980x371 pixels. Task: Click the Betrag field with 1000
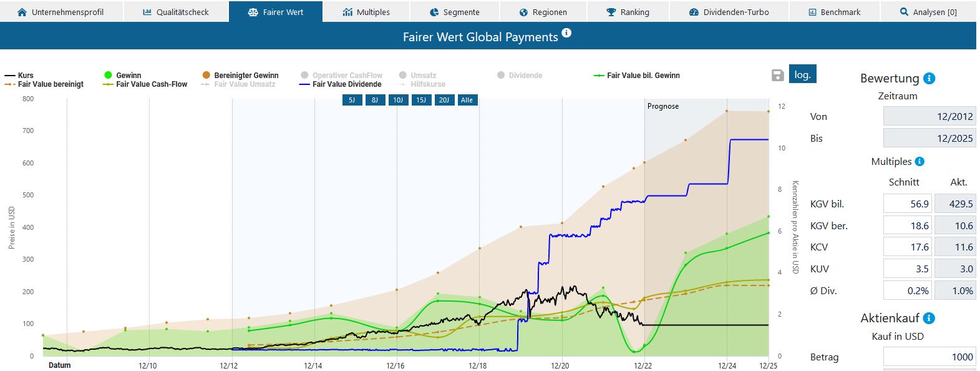pyautogui.click(x=929, y=357)
